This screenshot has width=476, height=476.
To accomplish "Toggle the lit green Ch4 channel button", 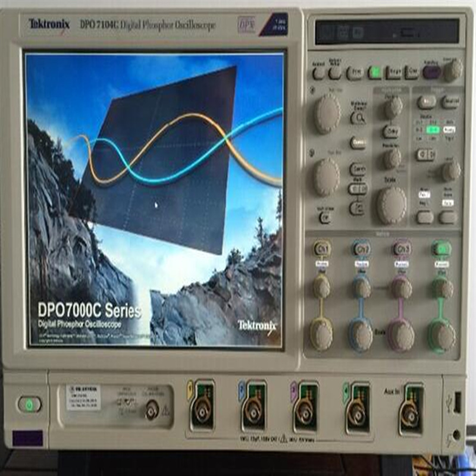I will pyautogui.click(x=441, y=249).
